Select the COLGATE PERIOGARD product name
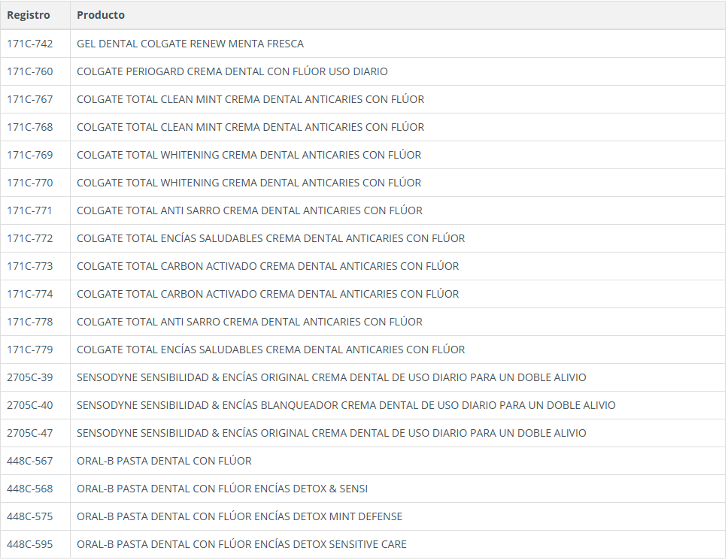This screenshot has height=560, width=728. (x=232, y=71)
